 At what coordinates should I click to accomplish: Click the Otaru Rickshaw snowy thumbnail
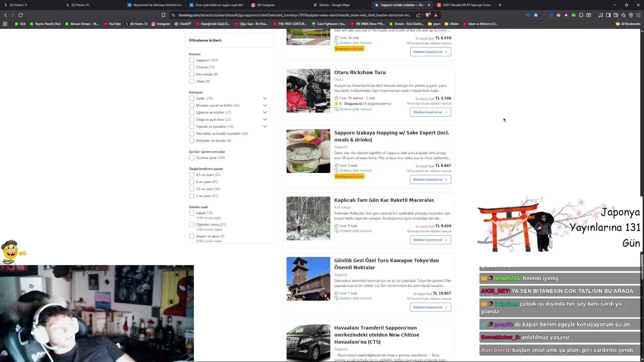click(x=308, y=90)
